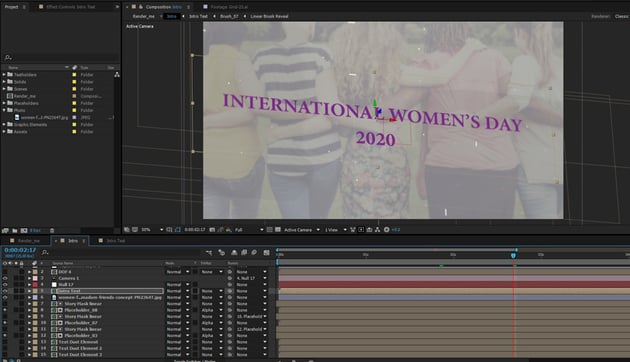Click the current time indicator playhead
630x362 pixels.
pyautogui.click(x=513, y=255)
